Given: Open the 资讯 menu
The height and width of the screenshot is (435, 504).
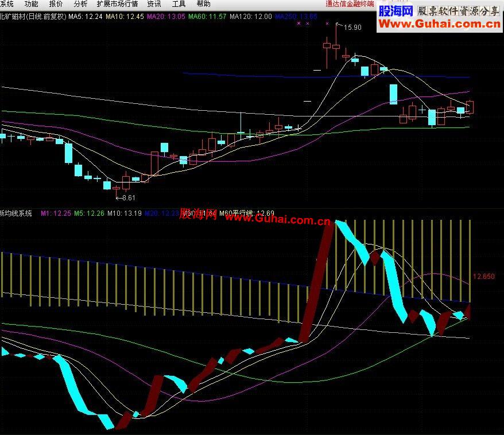Looking at the screenshot, I should 154,4.
